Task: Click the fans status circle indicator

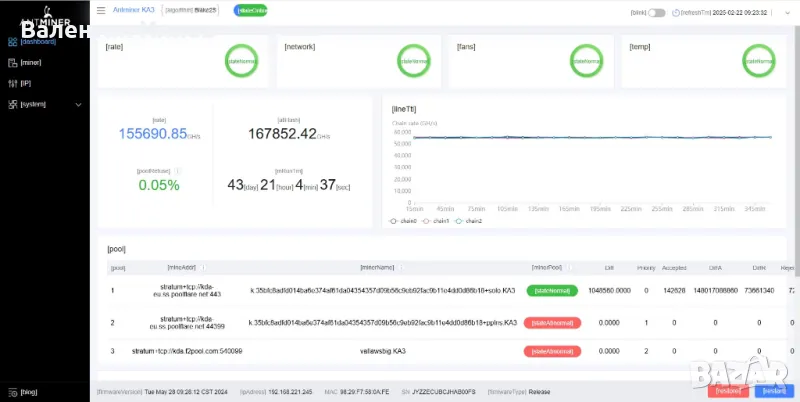Action: tap(585, 62)
